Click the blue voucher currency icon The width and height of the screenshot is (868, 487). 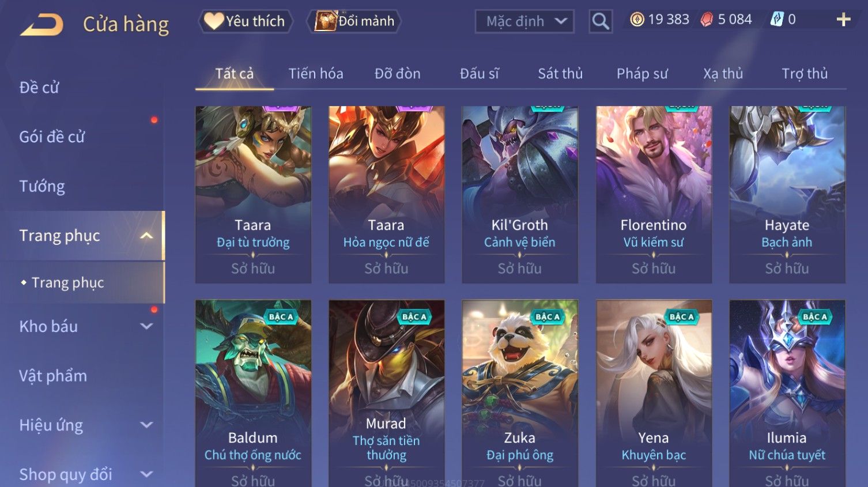(777, 20)
